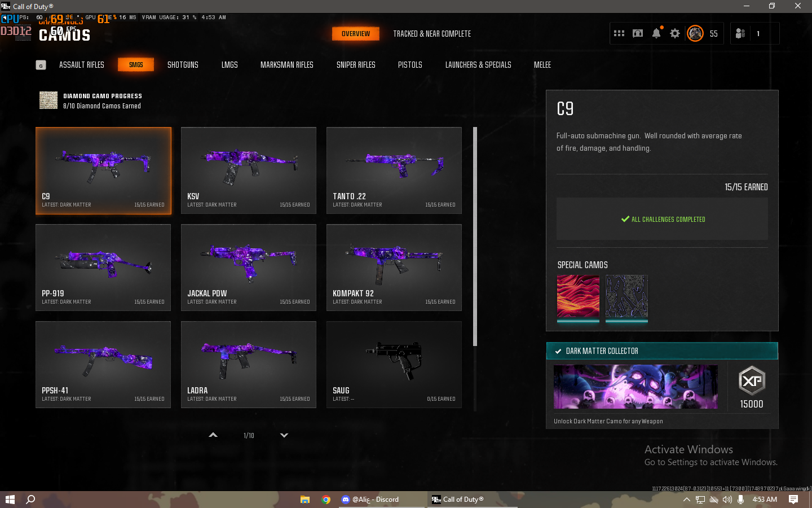Viewport: 812px width, 508px height.
Task: Click the 8/10 Diamond Camos Earned text
Action: 102,106
